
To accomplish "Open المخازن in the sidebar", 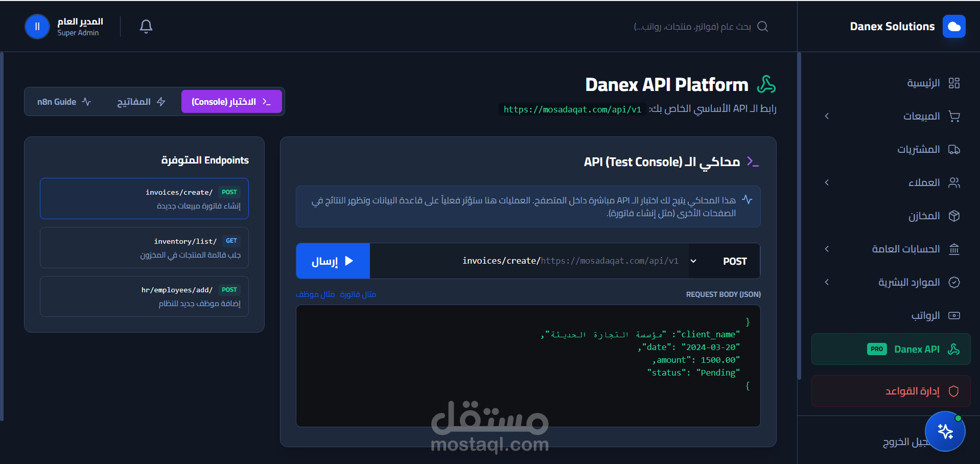I will (891, 216).
